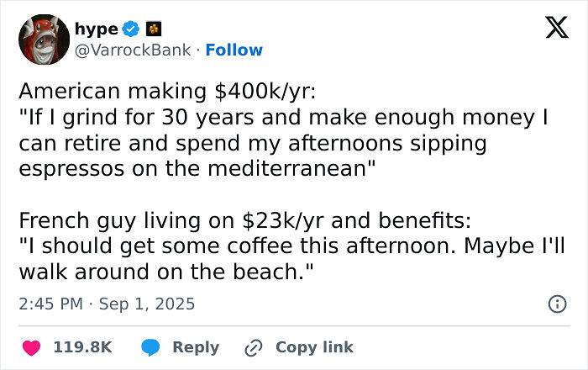588x370 pixels.
Task: Click the X logo
Action: [551, 29]
